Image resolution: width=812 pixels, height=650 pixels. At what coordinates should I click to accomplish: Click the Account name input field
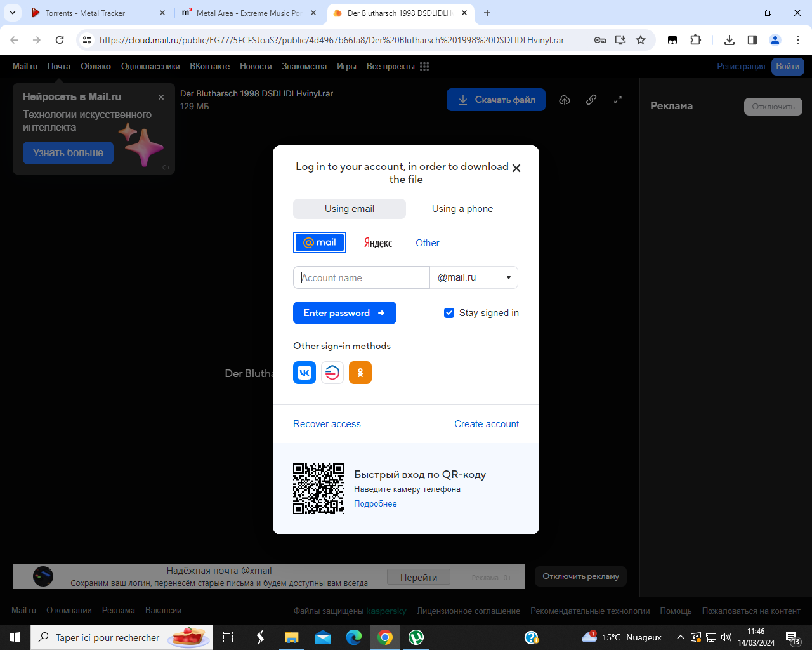(362, 277)
